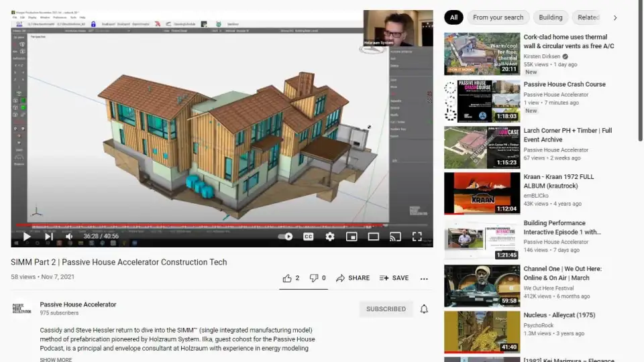
Task: Switch to theater mode
Action: 374,237
